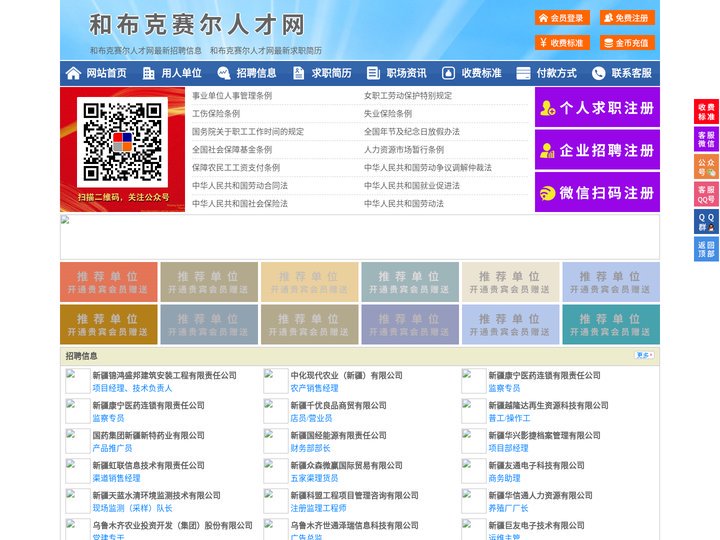Screen dimensions: 720x540
Task: Click the 微信扫码注册 purple button
Action: coord(597,192)
